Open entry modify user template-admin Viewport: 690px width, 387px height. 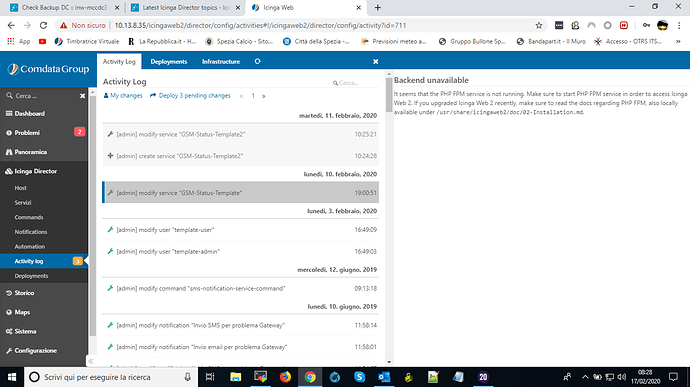click(x=240, y=251)
